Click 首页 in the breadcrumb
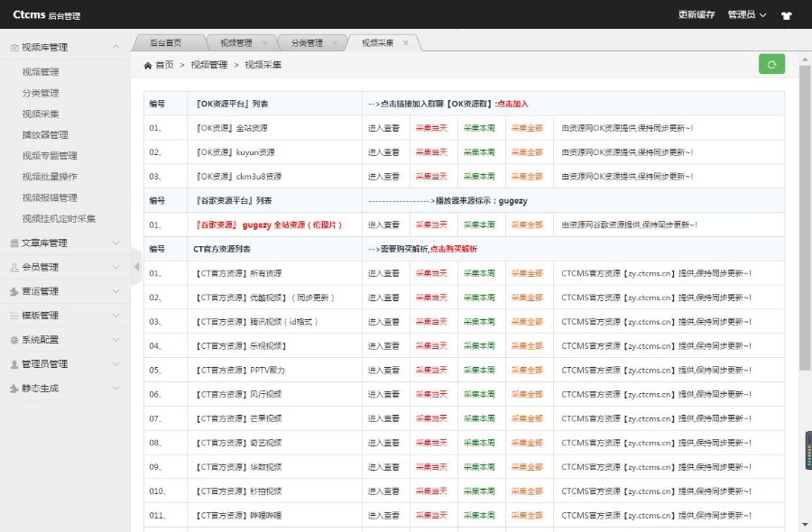812x532 pixels. pyautogui.click(x=165, y=65)
